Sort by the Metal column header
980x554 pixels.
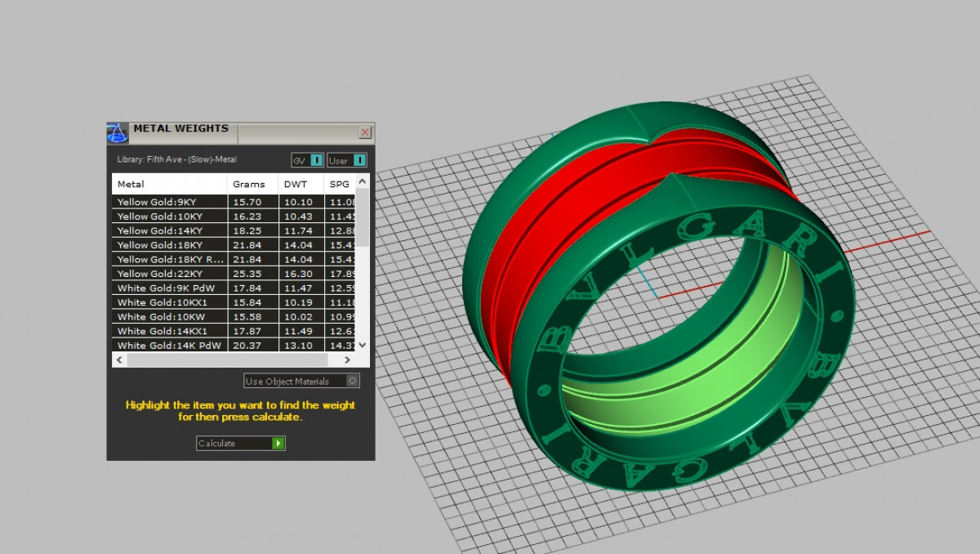pos(169,184)
